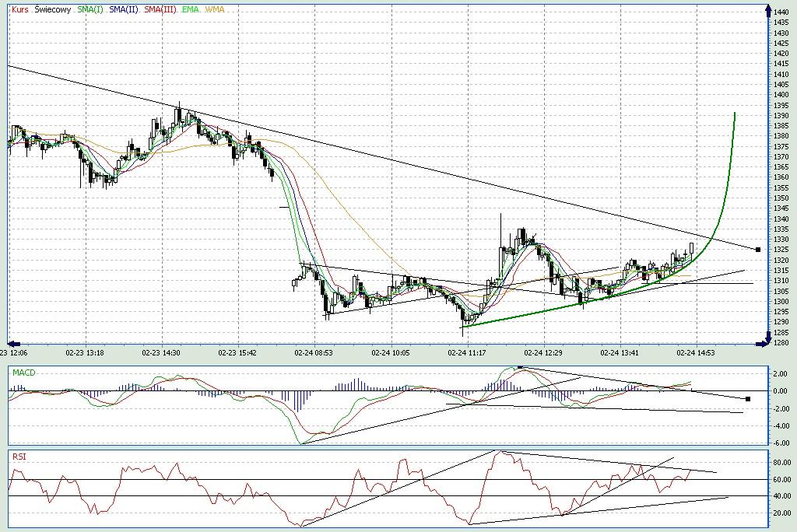Click the WMA legend label
Screen dimensions: 797x532
(215, 9)
